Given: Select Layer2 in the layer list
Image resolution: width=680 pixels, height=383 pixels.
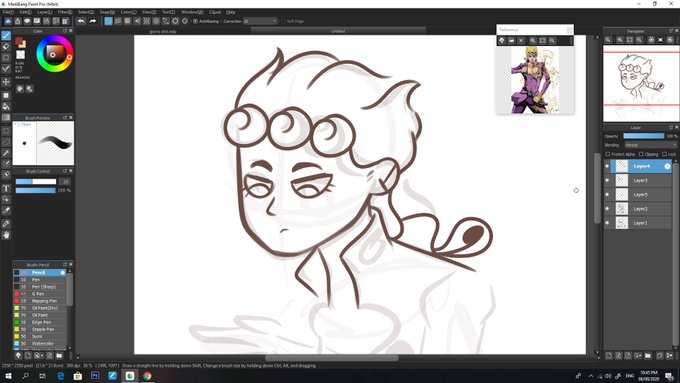Looking at the screenshot, I should [x=641, y=209].
